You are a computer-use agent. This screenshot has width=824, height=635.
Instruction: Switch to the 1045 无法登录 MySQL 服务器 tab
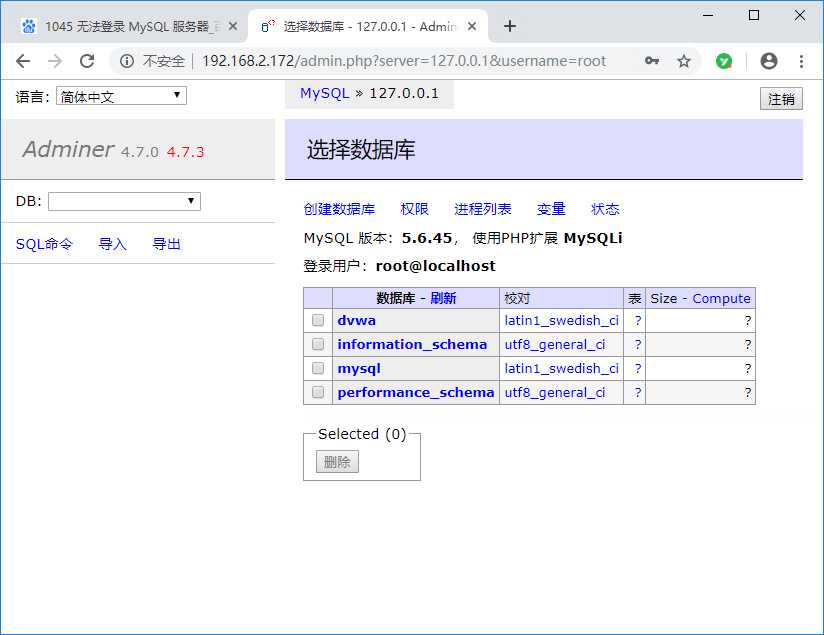pyautogui.click(x=129, y=26)
